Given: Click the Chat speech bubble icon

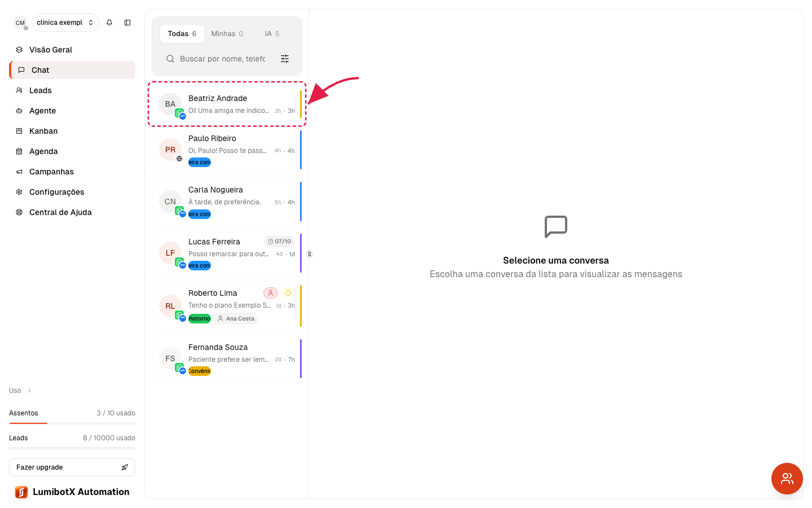Looking at the screenshot, I should tap(21, 70).
